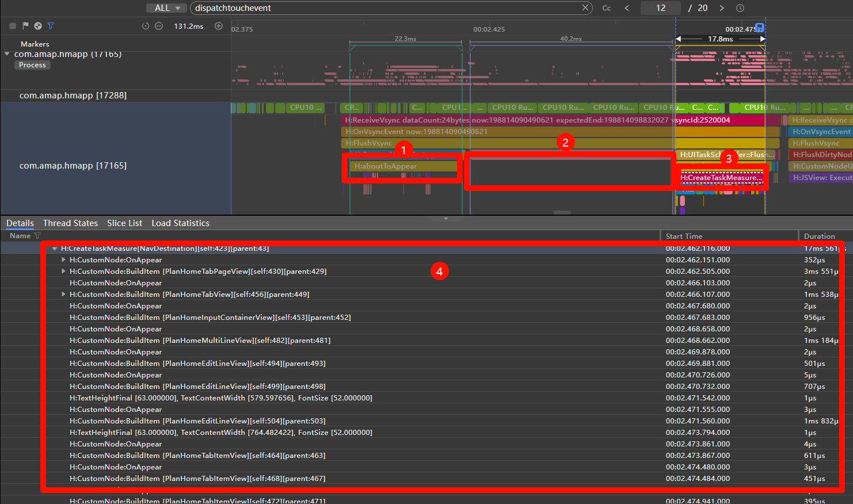The width and height of the screenshot is (853, 504).
Task: Collapse the details panel with down arrow handle
Action: pos(446,219)
